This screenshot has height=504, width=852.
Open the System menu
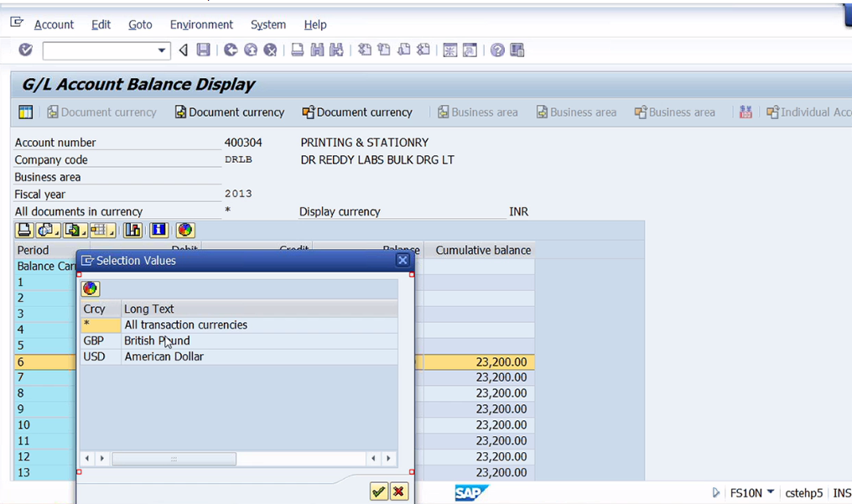(268, 24)
